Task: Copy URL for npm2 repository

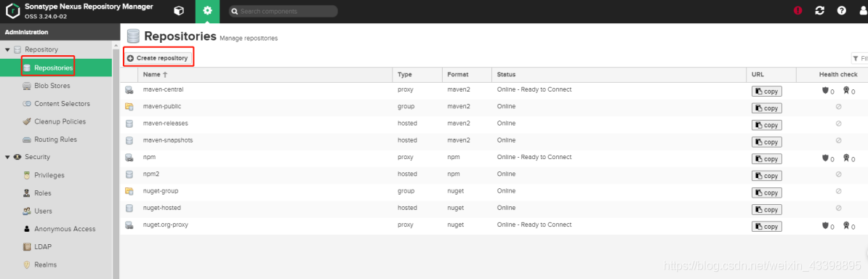Action: click(x=767, y=176)
